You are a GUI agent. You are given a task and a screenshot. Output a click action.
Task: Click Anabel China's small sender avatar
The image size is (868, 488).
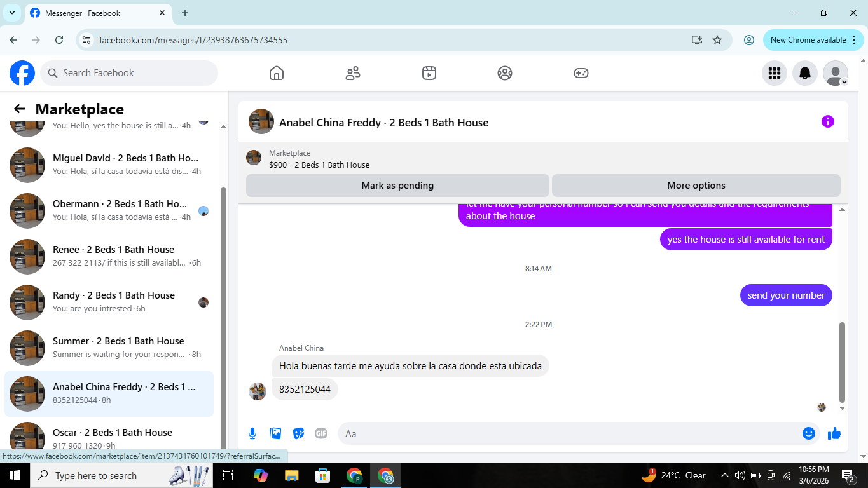[x=258, y=391]
